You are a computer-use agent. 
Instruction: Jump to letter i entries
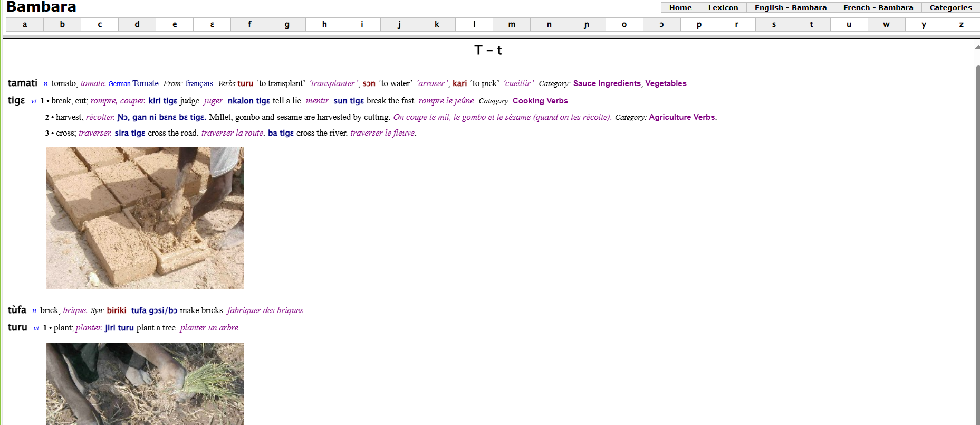[x=362, y=24]
